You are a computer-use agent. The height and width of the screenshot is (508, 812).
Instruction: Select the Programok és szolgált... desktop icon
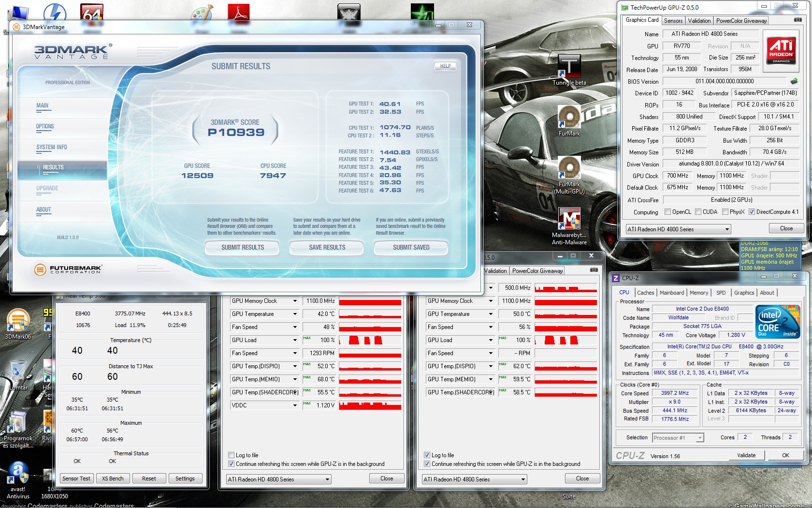[18, 430]
